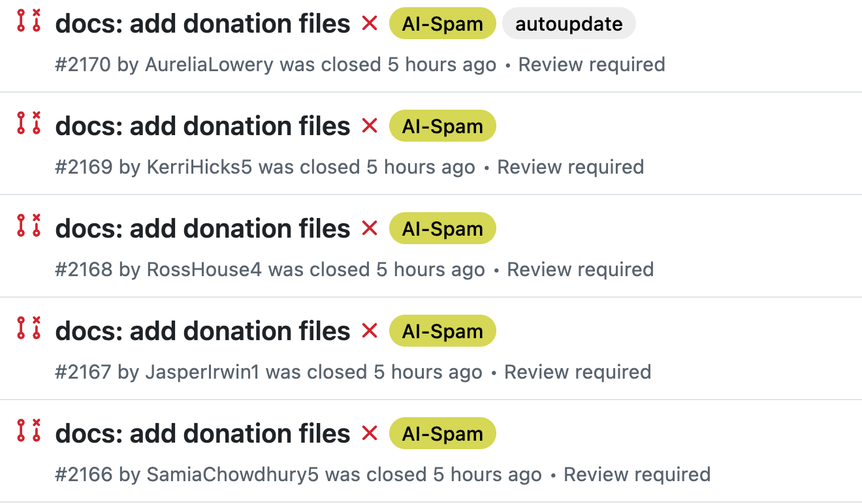This screenshot has height=504, width=862.
Task: Click red X status icon on PR #2170
Action: [370, 24]
